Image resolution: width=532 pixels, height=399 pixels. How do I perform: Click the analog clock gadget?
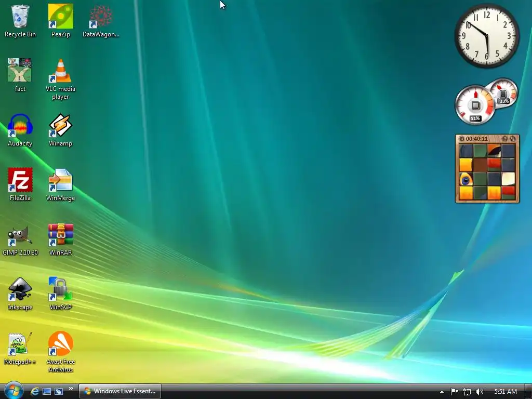coord(487,36)
